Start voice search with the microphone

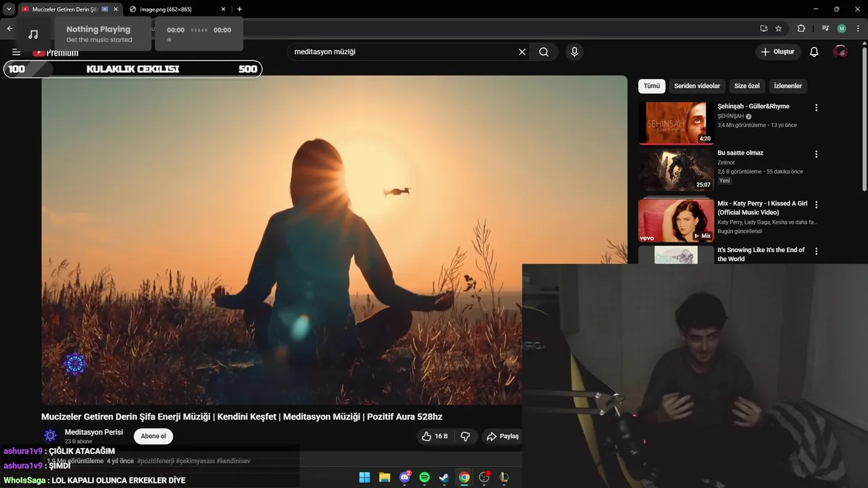pyautogui.click(x=574, y=52)
